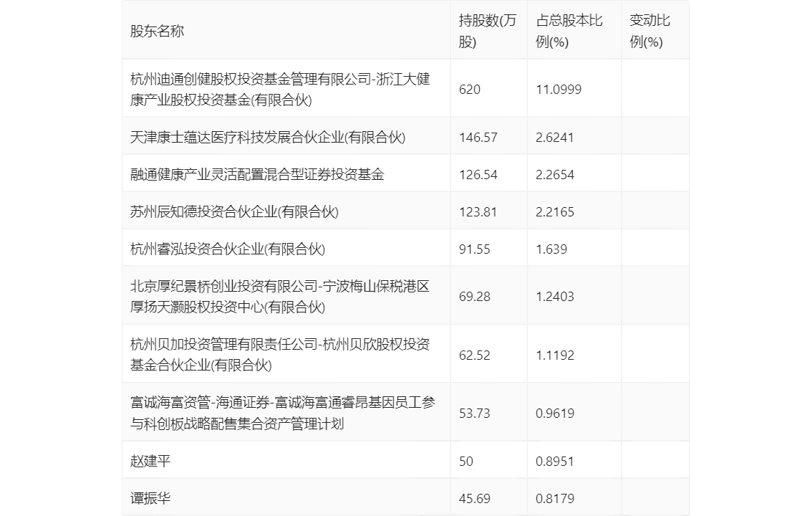This screenshot has height=516, width=812.
Task: Click the 变动比例(%) column header
Action: pos(650,31)
